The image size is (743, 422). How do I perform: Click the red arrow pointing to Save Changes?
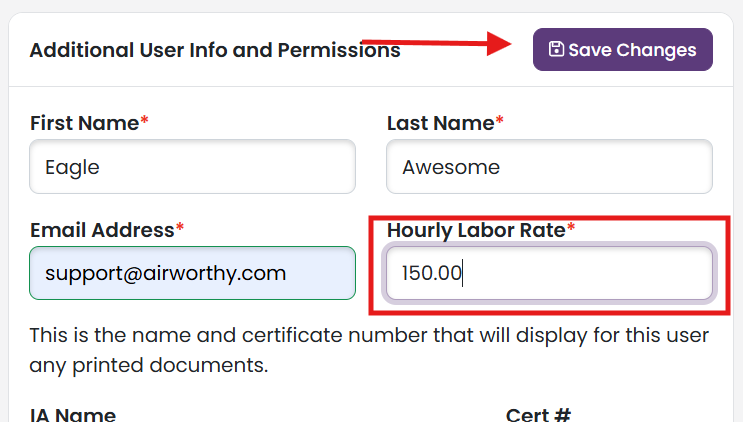(436, 44)
